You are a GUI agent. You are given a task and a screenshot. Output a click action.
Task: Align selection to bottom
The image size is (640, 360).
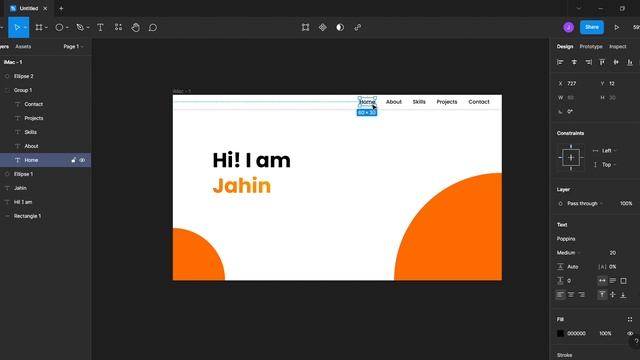click(x=630, y=62)
